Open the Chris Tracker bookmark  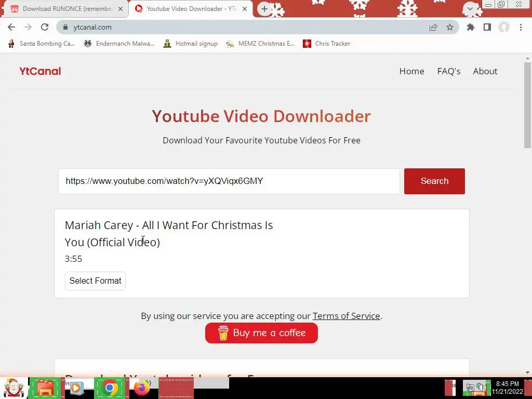(326, 44)
